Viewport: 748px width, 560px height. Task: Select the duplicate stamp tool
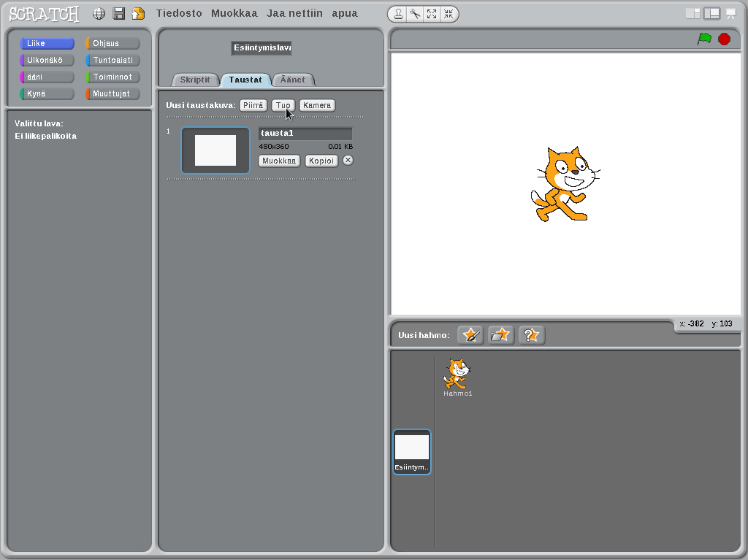pos(398,15)
